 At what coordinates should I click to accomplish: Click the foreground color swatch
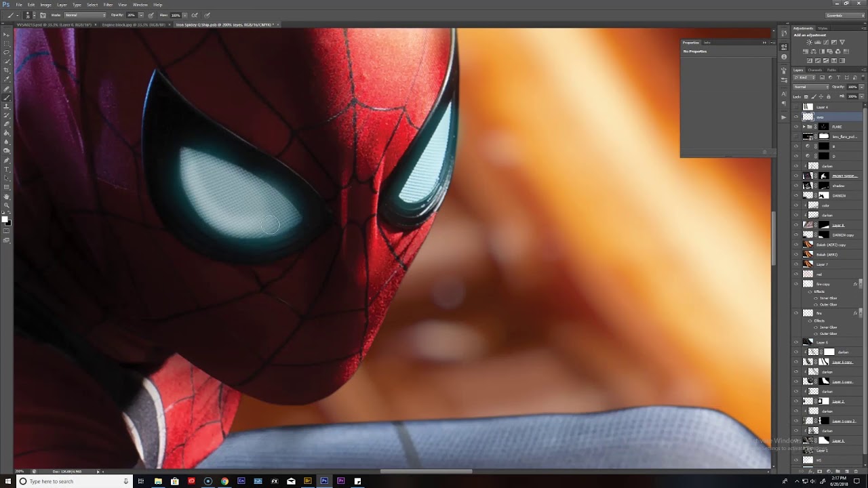click(x=5, y=218)
